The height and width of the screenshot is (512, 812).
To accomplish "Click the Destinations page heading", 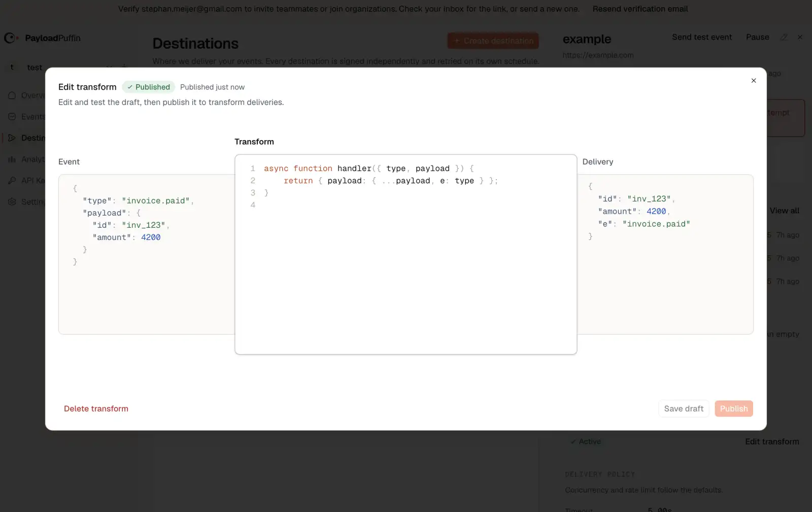I will (195, 44).
